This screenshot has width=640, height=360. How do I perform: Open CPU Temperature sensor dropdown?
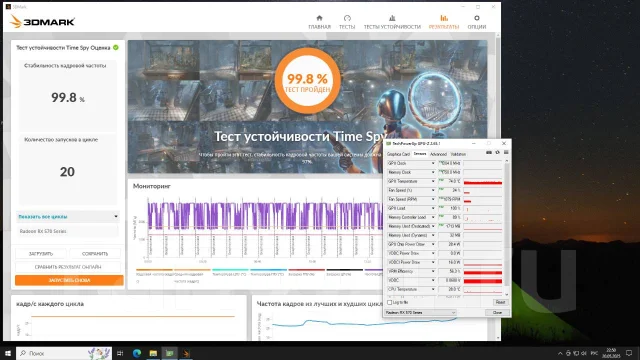[x=433, y=289]
